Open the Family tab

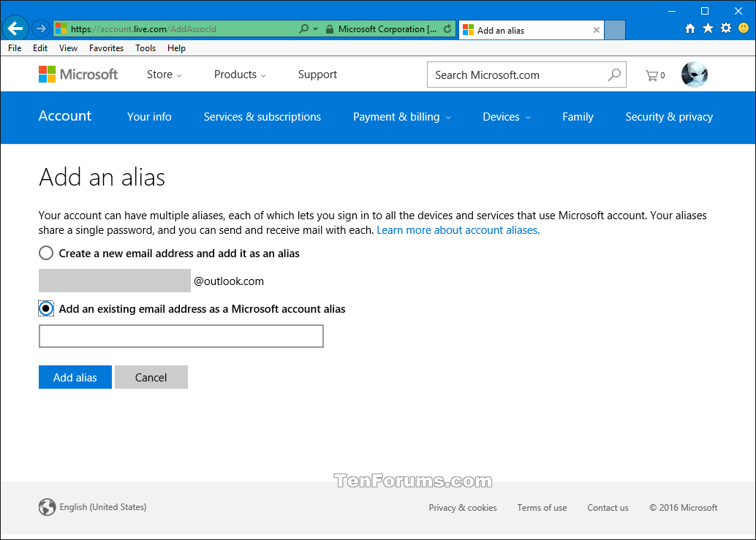[578, 117]
